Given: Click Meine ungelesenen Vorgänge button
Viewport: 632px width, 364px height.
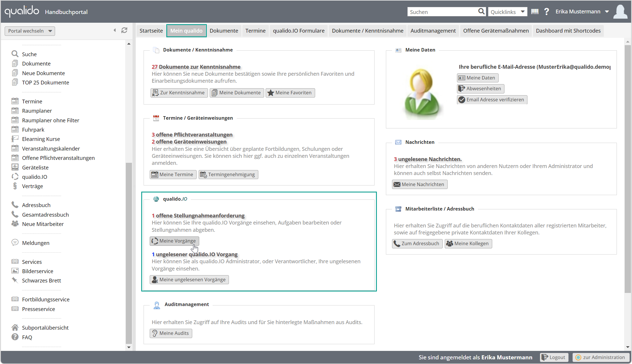Looking at the screenshot, I should click(189, 280).
